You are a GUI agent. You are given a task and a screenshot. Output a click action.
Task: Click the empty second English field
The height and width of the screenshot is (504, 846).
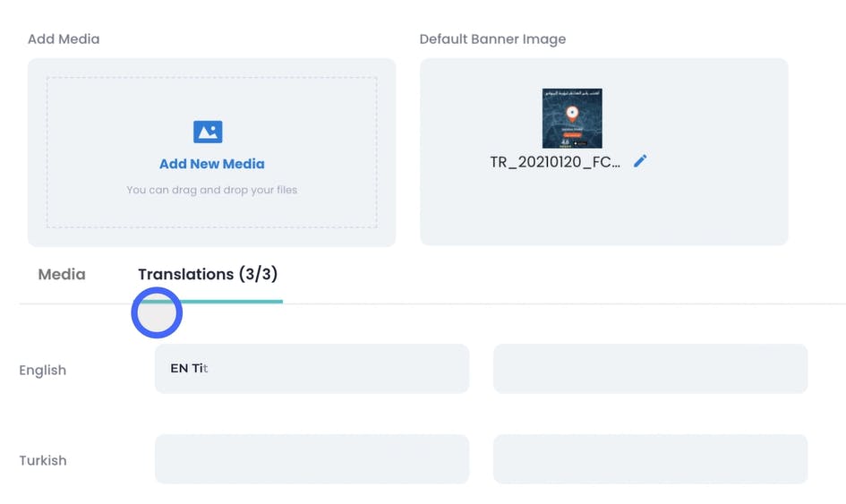coord(650,369)
